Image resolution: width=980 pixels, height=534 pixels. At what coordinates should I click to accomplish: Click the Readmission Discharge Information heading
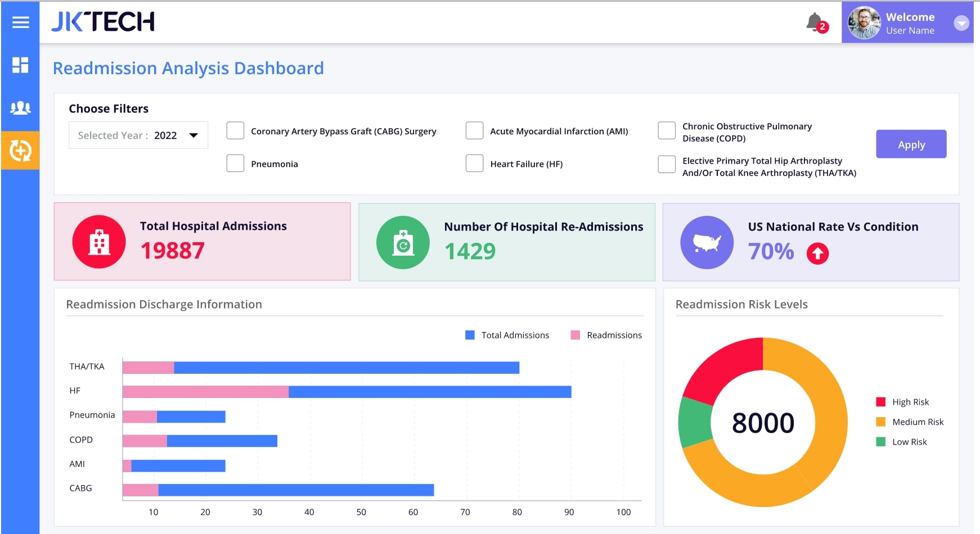pos(164,304)
